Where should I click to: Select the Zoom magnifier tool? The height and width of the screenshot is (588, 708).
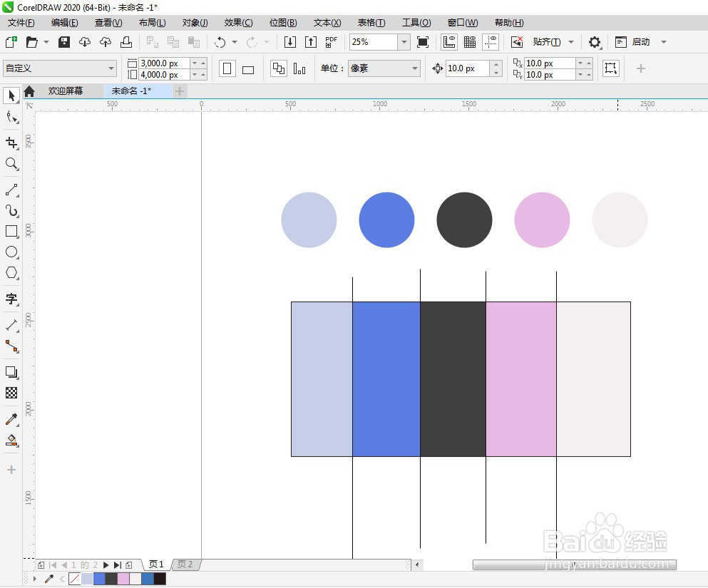coord(11,164)
